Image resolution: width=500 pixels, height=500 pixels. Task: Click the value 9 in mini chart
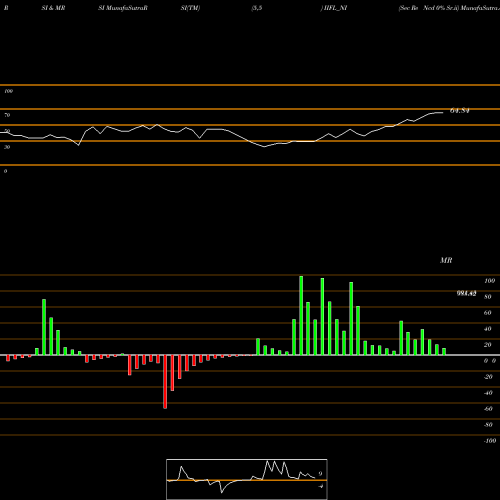[x=320, y=473]
